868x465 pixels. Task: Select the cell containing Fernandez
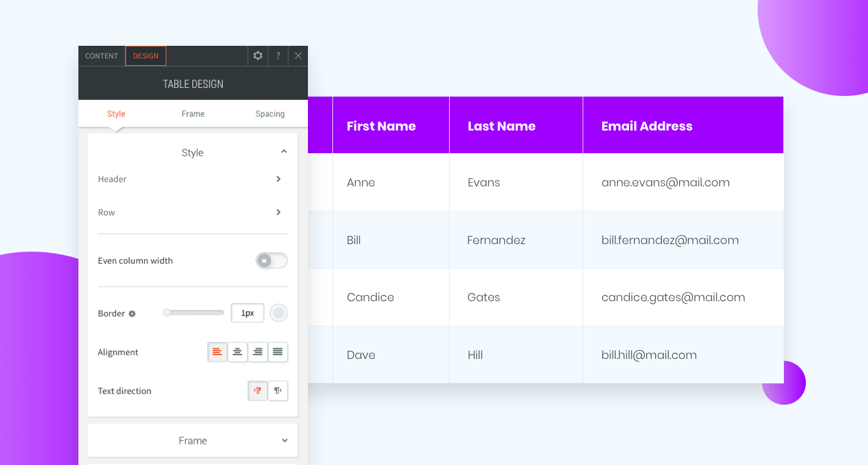516,240
